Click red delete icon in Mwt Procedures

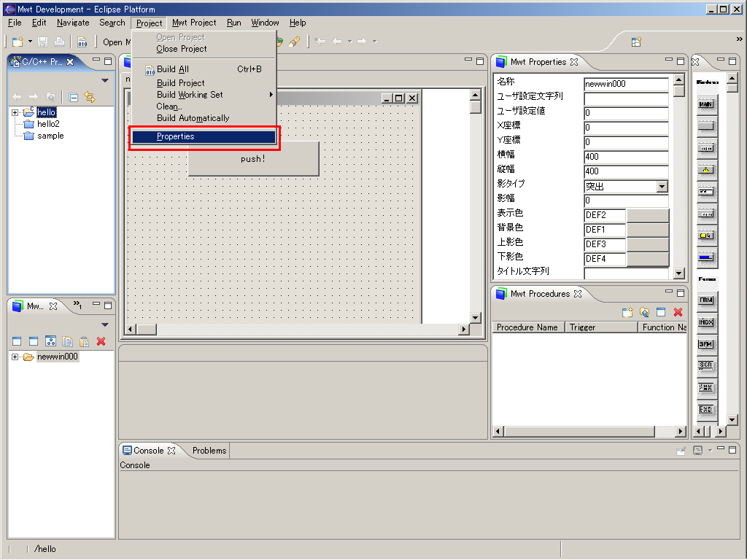click(678, 312)
